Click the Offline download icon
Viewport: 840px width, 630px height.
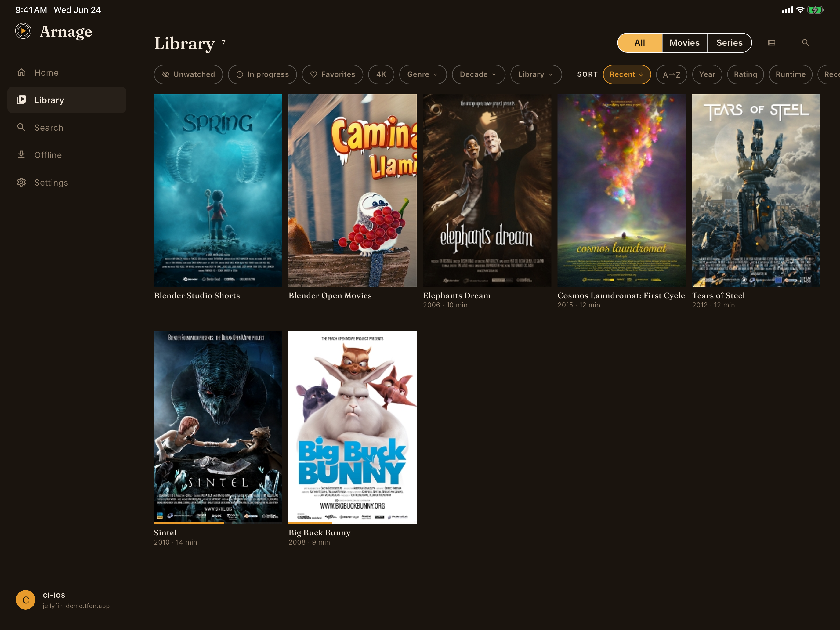coord(21,154)
